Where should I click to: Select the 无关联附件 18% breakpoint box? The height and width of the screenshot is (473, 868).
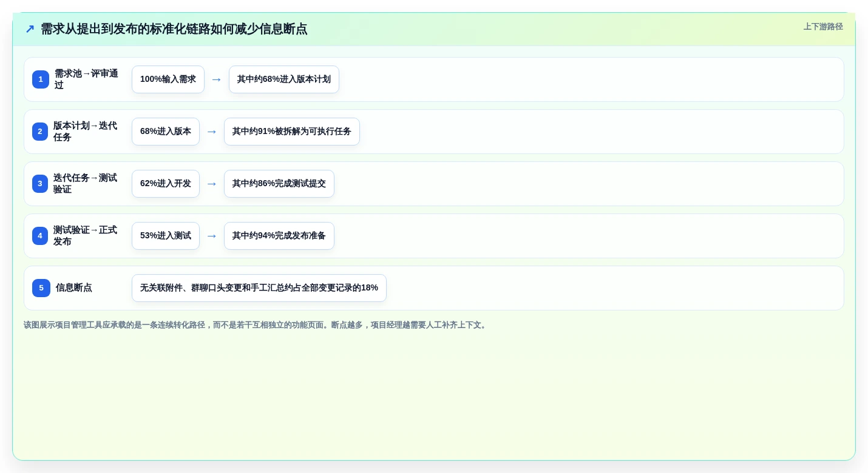pyautogui.click(x=259, y=288)
